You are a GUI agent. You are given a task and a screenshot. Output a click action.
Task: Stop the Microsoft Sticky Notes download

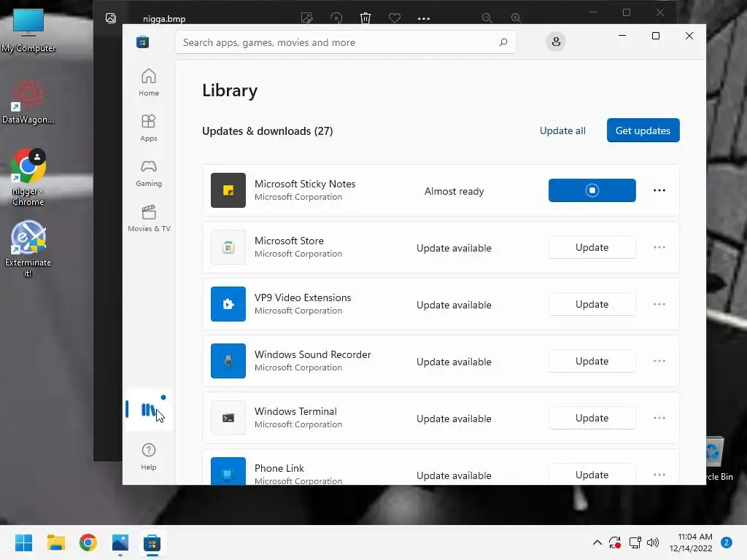pos(592,190)
